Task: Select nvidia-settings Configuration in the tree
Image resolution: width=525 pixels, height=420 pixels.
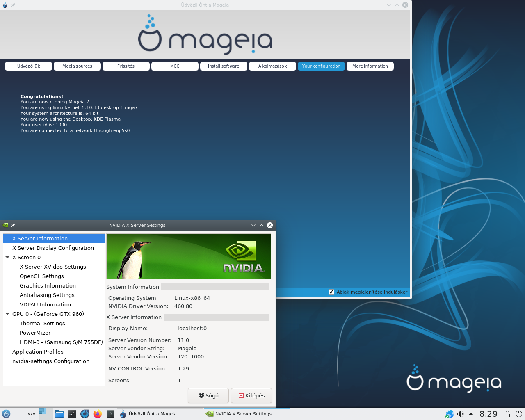Action: click(x=54, y=361)
